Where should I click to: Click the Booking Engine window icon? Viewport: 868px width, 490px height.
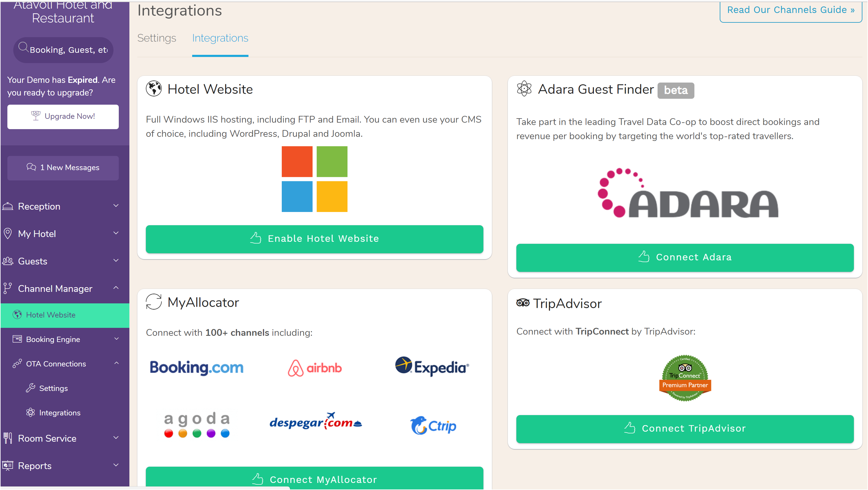coord(17,339)
